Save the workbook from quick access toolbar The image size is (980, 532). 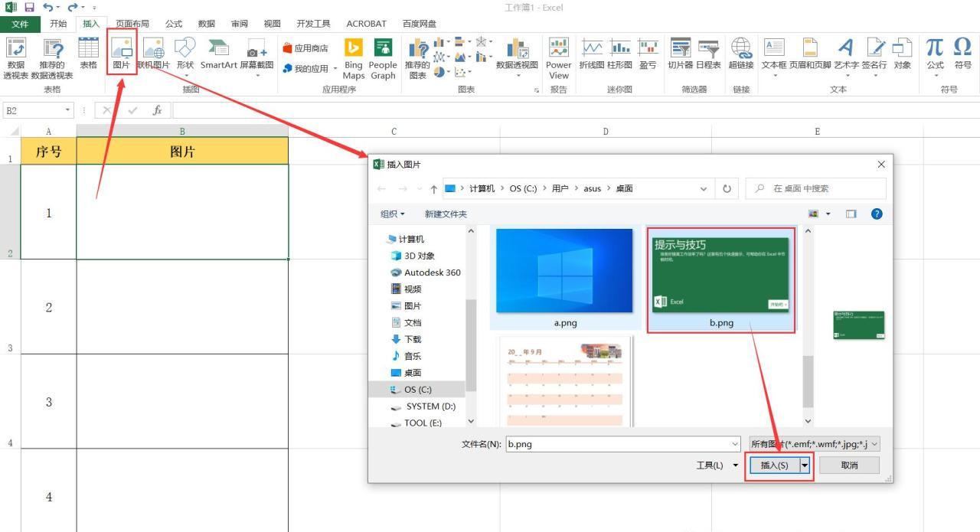pos(29,7)
